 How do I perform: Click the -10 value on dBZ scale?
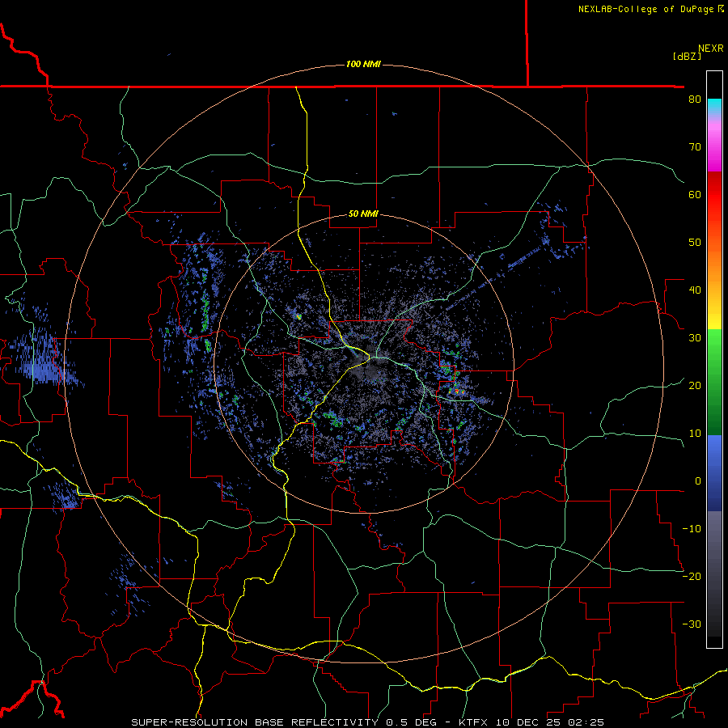pos(692,529)
